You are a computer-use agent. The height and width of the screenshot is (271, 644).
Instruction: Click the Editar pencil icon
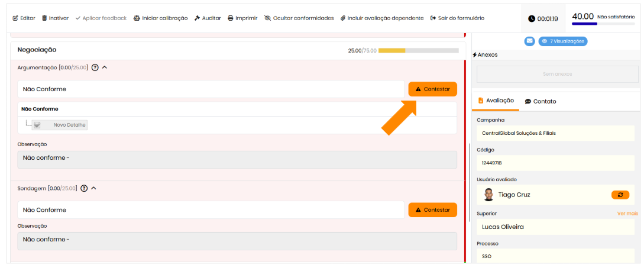[15, 18]
